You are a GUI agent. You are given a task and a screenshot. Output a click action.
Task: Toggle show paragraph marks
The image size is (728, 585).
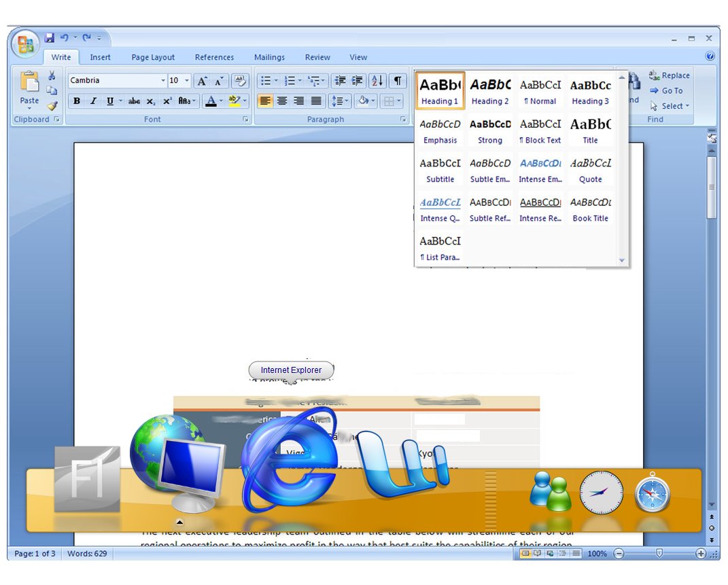(x=398, y=81)
